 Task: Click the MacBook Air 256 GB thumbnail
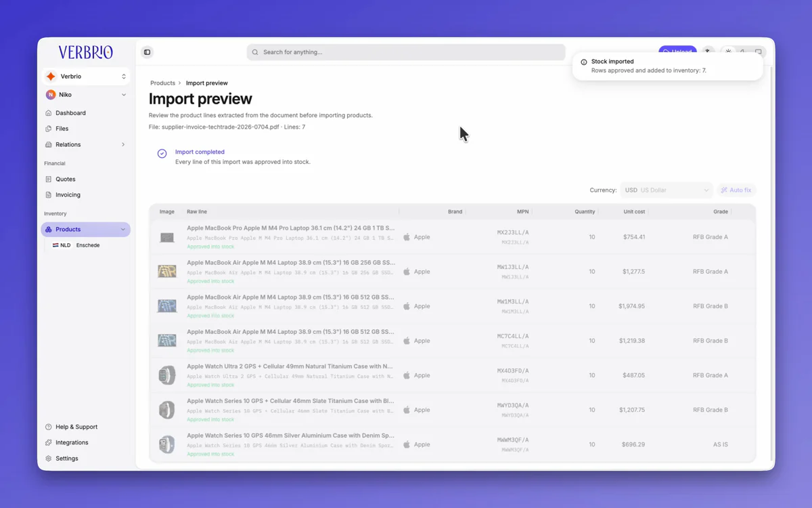tap(167, 272)
